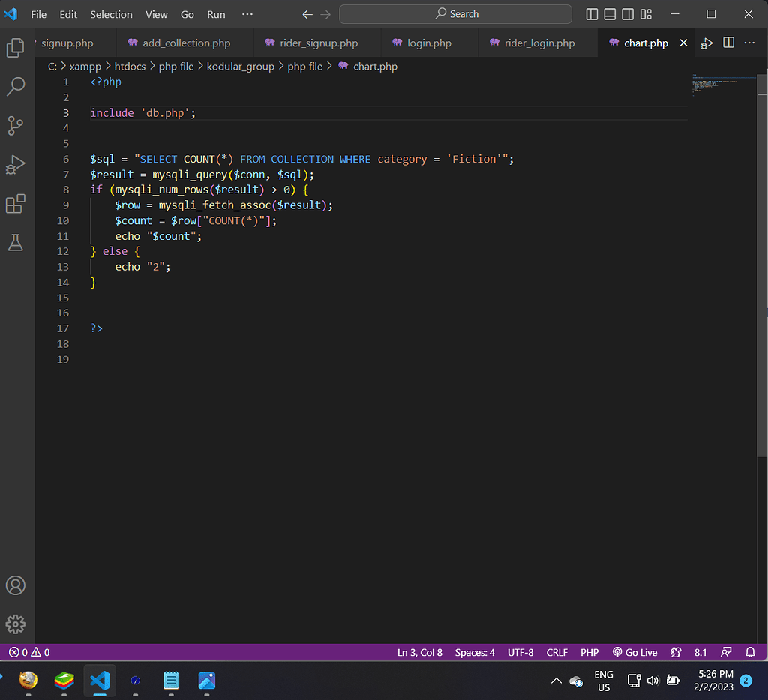Viewport: 768px width, 700px height.
Task: Open the Run menu
Action: tap(216, 13)
